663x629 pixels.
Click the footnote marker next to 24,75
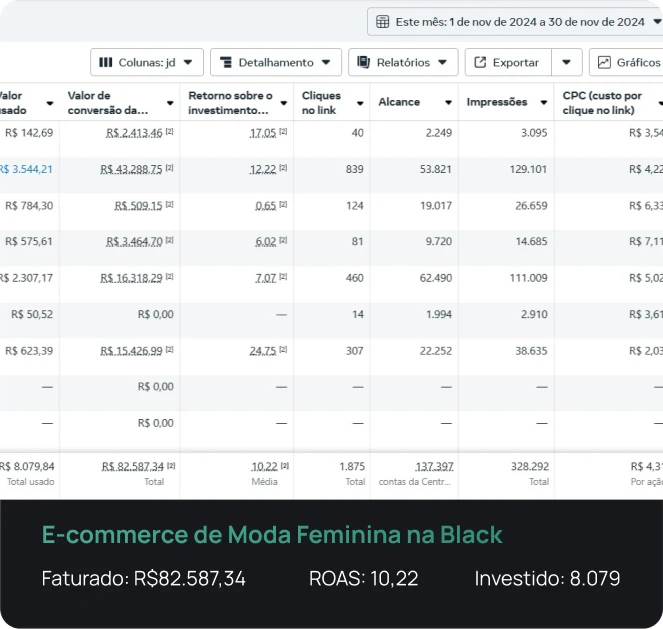click(284, 351)
